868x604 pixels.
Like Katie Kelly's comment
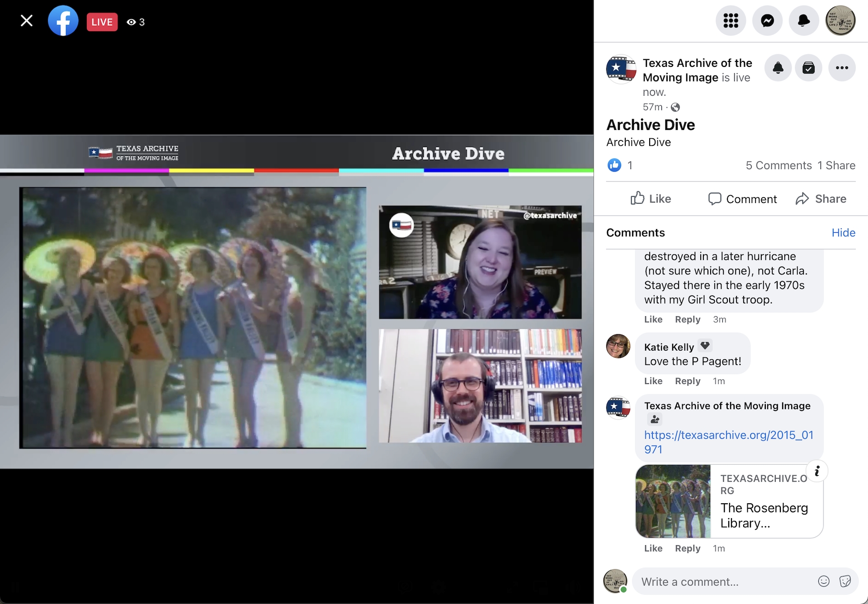click(x=653, y=381)
